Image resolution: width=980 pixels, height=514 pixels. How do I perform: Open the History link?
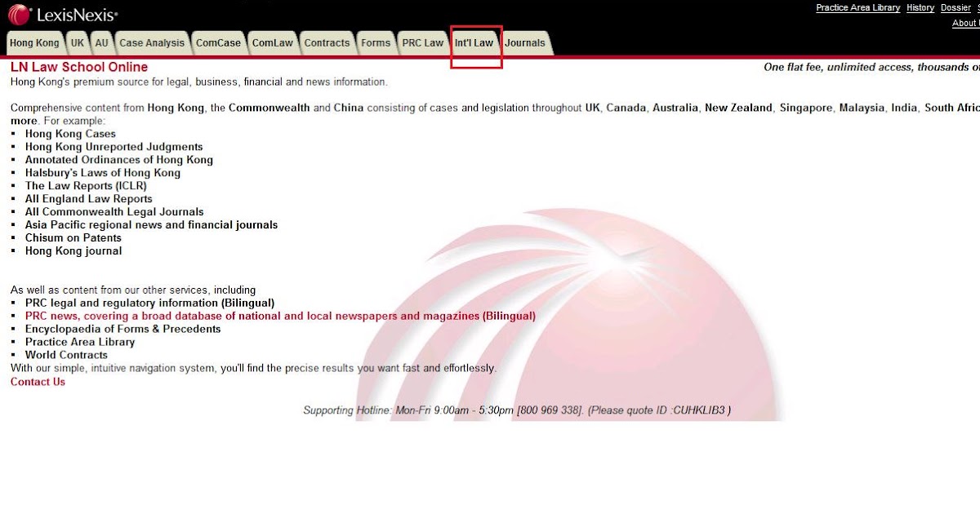[920, 7]
